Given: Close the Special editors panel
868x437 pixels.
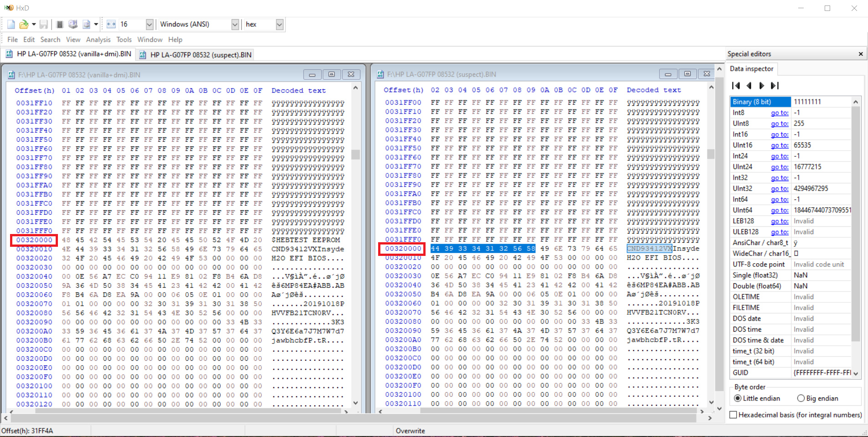Looking at the screenshot, I should (x=861, y=54).
